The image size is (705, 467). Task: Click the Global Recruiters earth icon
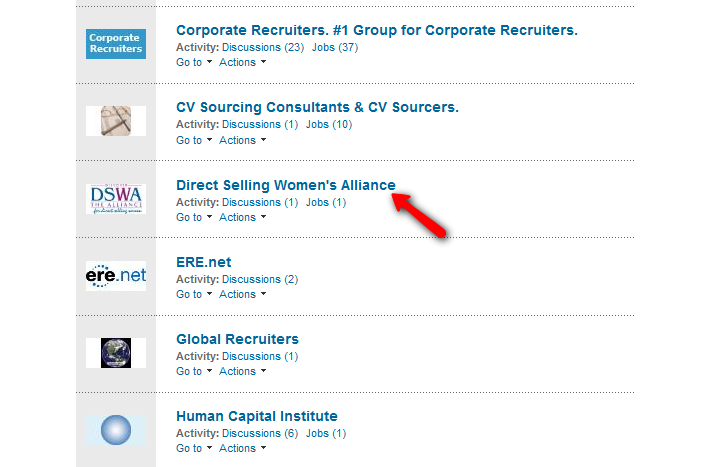(116, 353)
